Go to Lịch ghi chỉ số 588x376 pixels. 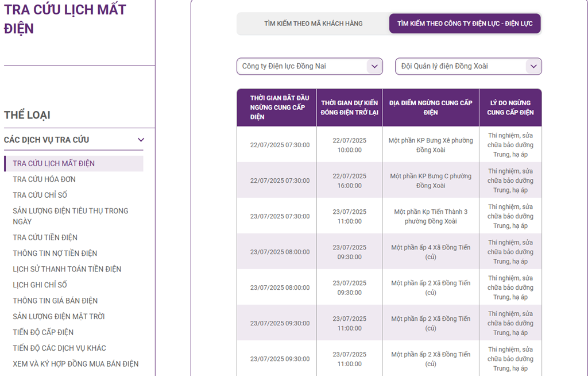40,285
